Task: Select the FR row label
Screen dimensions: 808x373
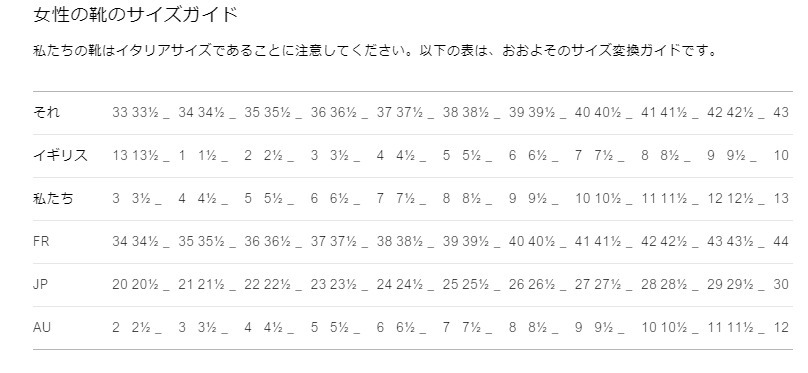Action: pyautogui.click(x=41, y=241)
